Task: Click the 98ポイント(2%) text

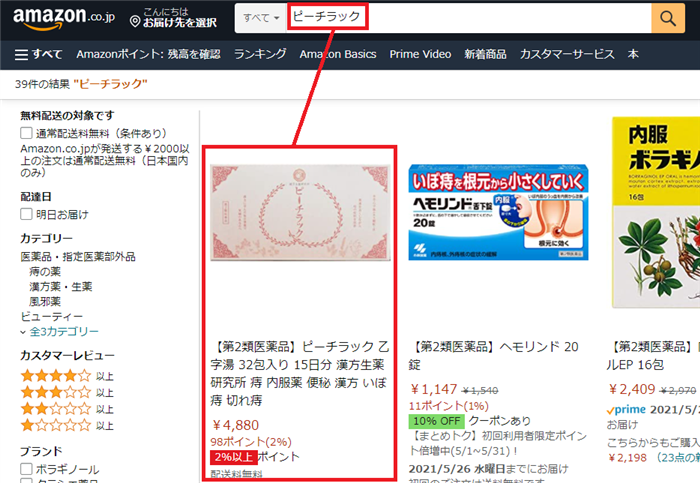Action: point(251,442)
